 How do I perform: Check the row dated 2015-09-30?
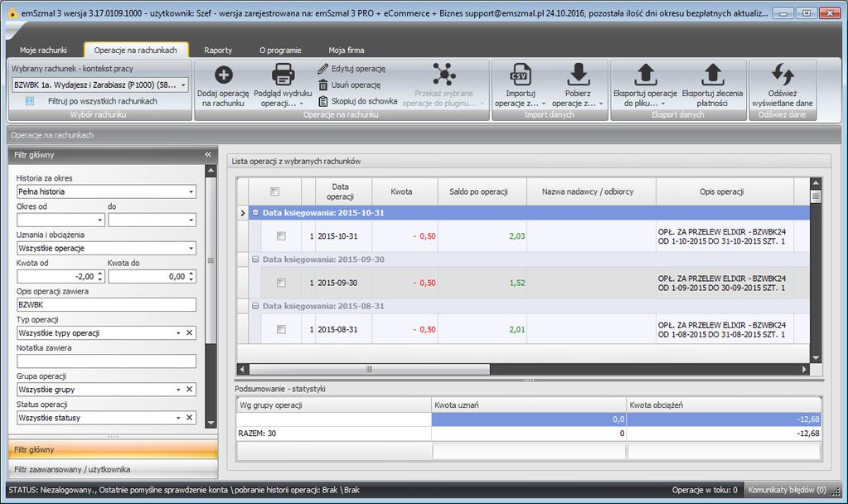click(281, 283)
